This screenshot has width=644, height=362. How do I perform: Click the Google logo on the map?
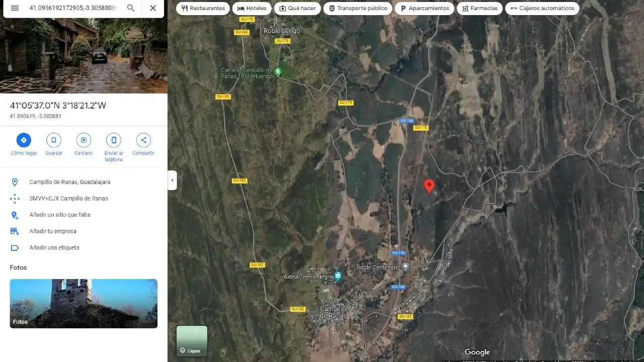477,352
